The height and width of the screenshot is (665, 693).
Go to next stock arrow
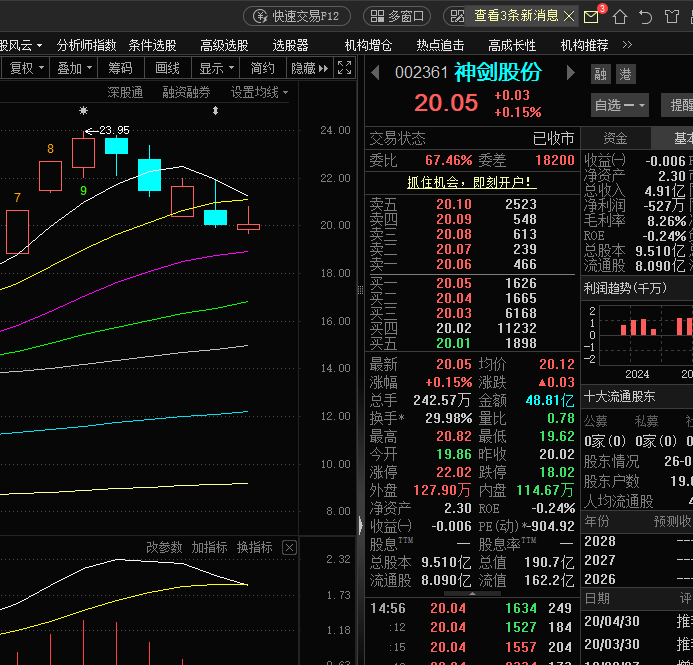coord(571,72)
